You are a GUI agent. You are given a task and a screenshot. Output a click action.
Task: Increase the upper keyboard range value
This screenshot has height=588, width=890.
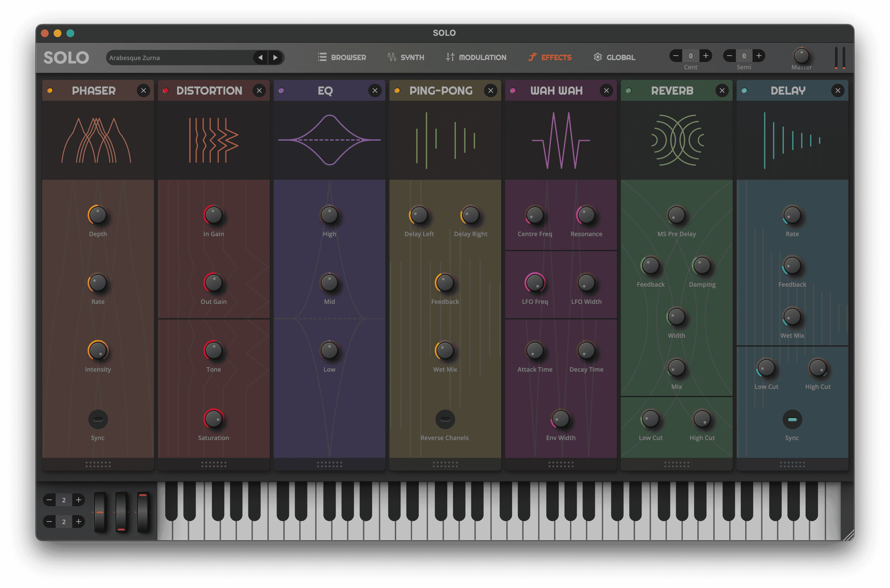pos(78,500)
